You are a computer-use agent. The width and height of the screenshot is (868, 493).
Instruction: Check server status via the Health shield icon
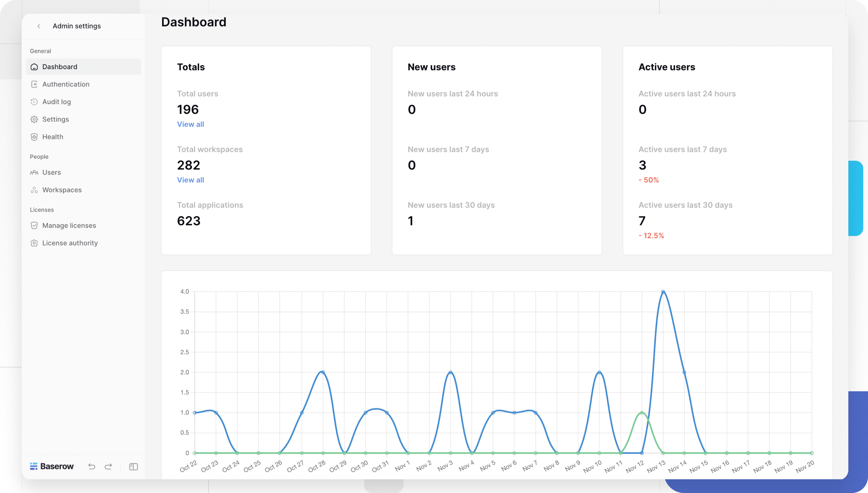(x=34, y=137)
